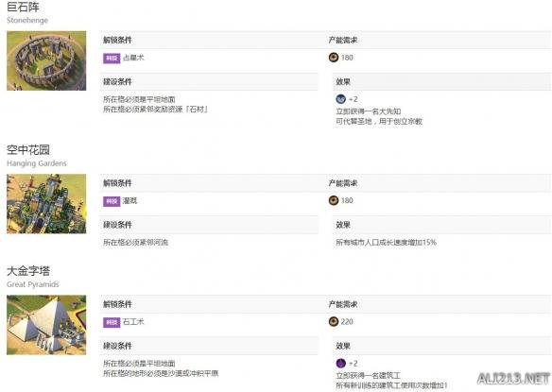Screen dimensions: 552x392
Task: Select the Stonehenge English subtitle
Action: pos(27,21)
